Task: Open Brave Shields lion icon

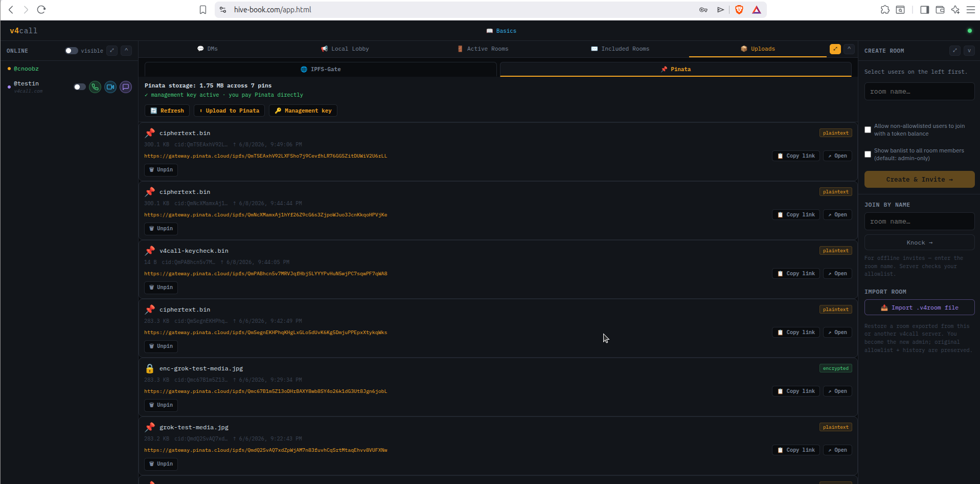Action: click(x=739, y=10)
